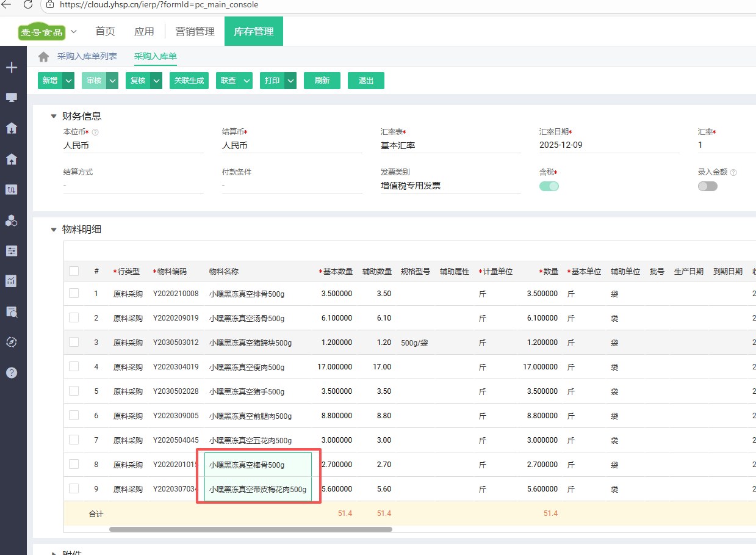Open the hexagon cubes icon in sidebar
The height and width of the screenshot is (555, 756).
[x=11, y=220]
